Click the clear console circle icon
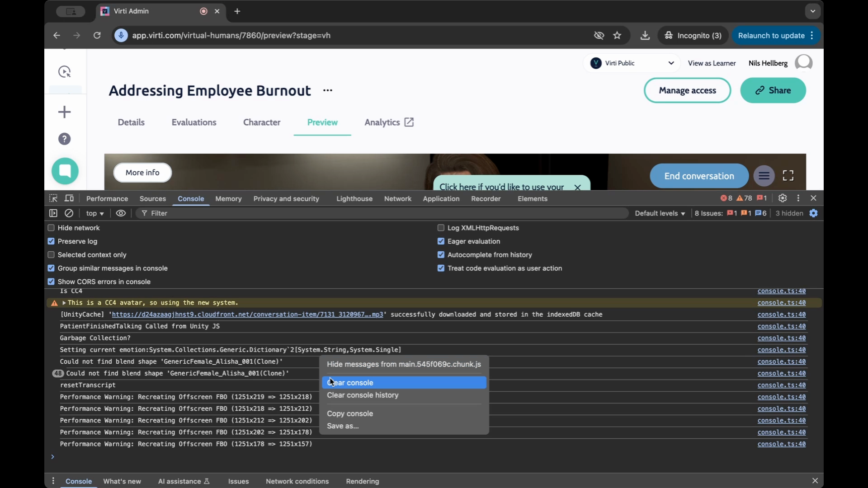The image size is (868, 488). pyautogui.click(x=69, y=213)
